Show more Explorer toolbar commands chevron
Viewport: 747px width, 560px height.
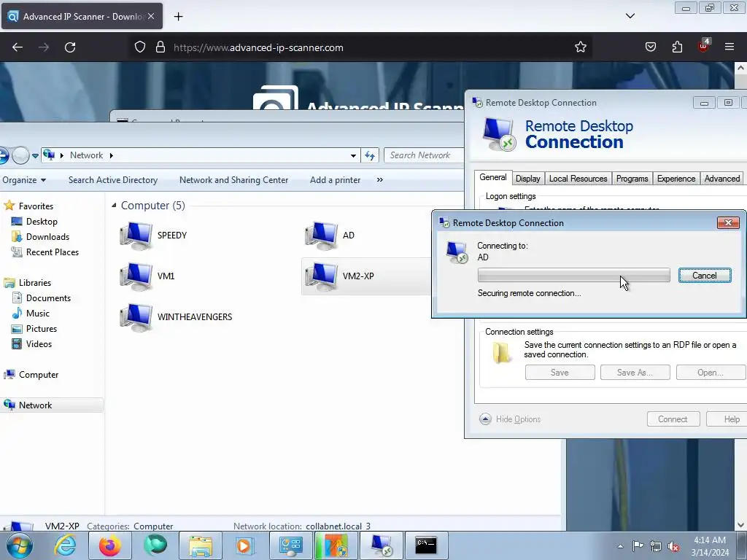[379, 180]
